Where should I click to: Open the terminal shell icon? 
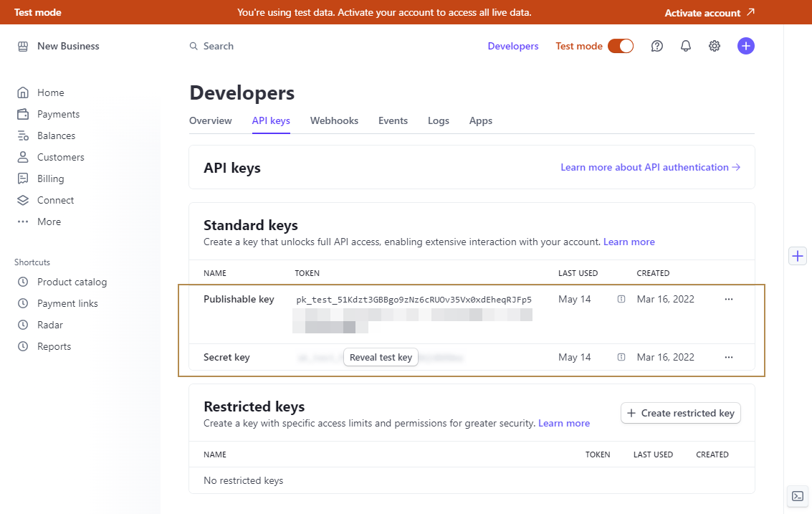pyautogui.click(x=797, y=495)
